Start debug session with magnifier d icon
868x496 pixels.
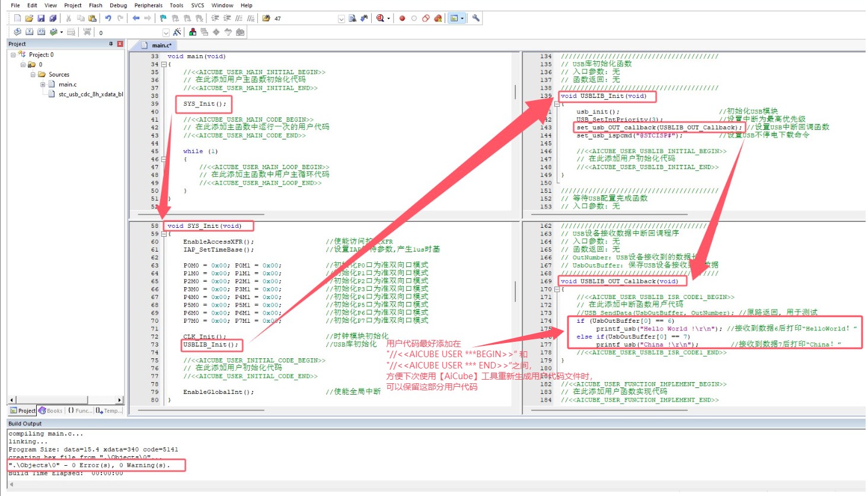pyautogui.click(x=380, y=18)
